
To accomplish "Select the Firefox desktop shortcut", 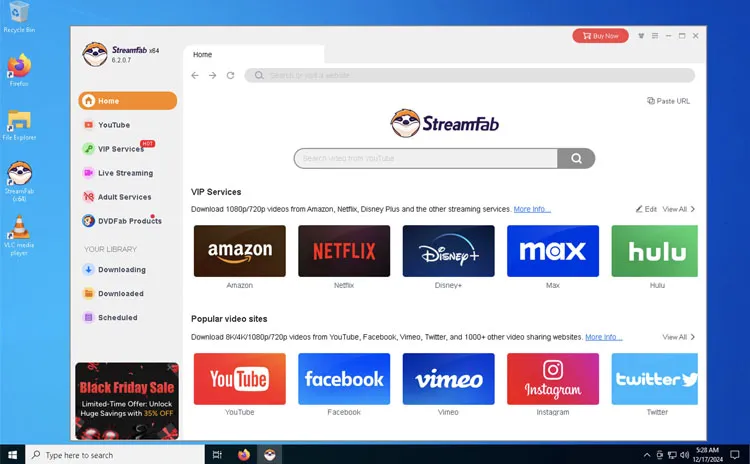I will (19, 70).
